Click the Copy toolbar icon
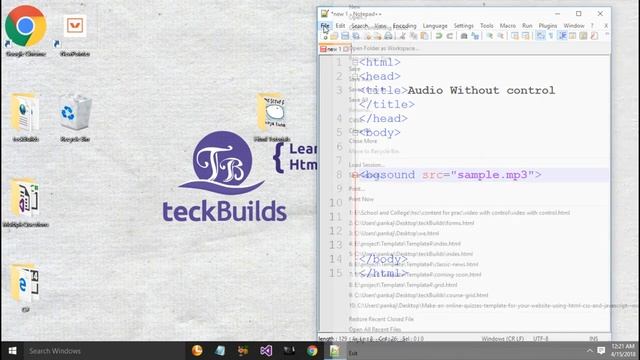The height and width of the screenshot is (360, 640). pyautogui.click(x=413, y=36)
